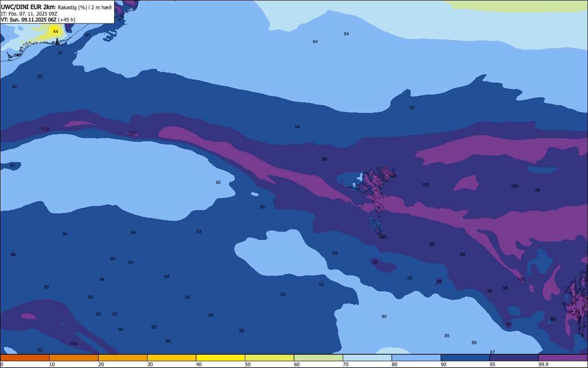
Task: Click the legend tick label "10"
Action: [x=52, y=364]
